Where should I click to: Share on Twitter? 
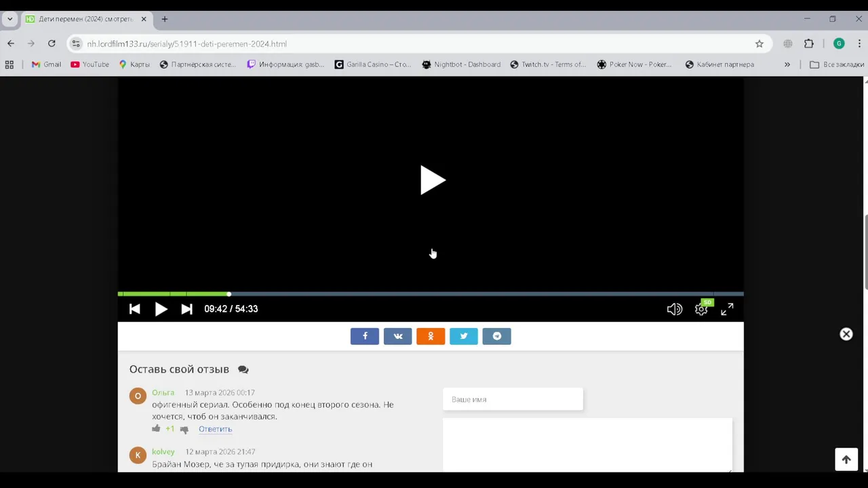[464, 336]
